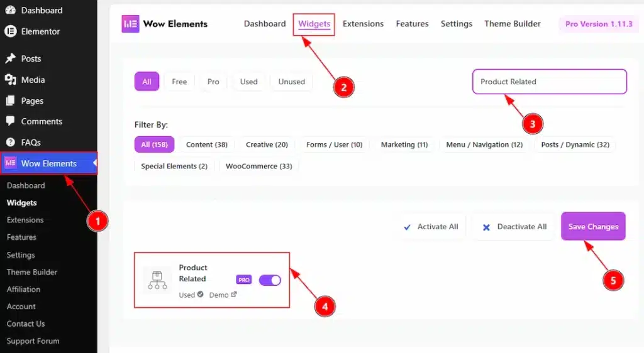This screenshot has width=644, height=353.
Task: Filter by WooCommerce (33) category
Action: (x=258, y=166)
